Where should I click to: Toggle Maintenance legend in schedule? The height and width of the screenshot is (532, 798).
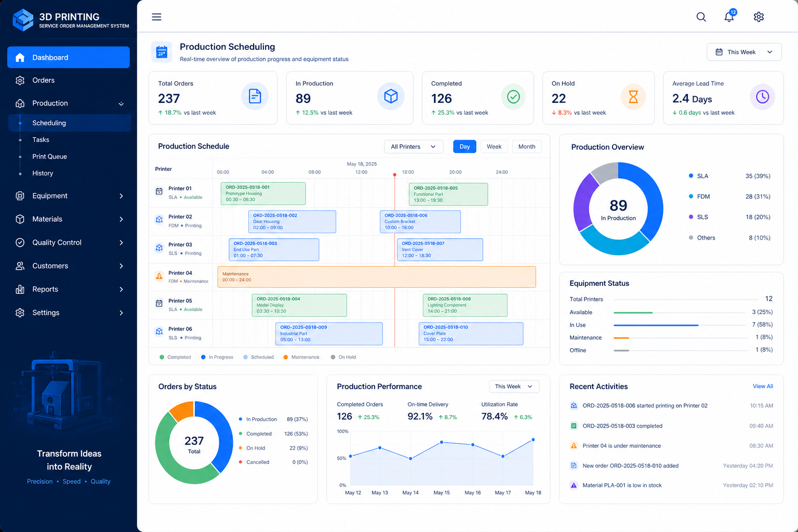(301, 357)
